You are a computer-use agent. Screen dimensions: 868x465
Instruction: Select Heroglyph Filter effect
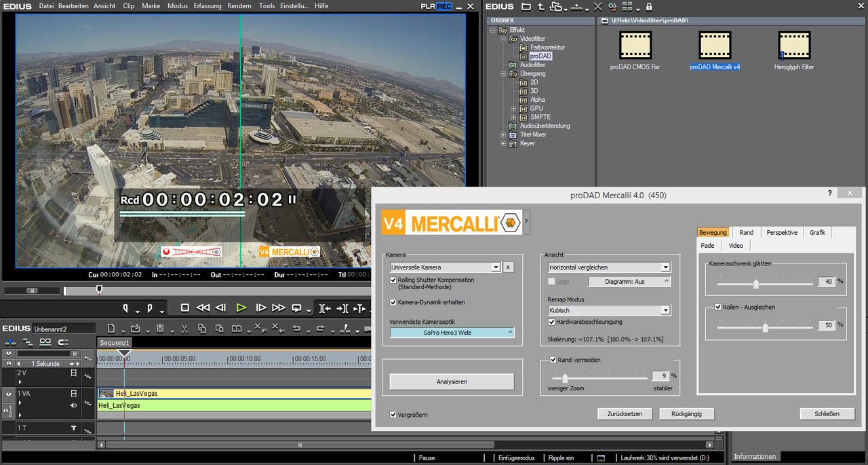tap(794, 52)
